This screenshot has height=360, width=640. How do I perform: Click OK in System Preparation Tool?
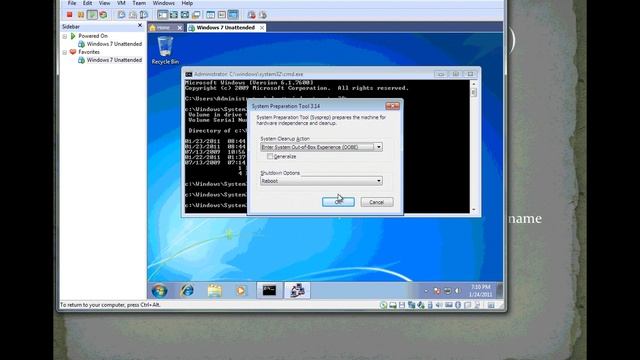coord(338,202)
